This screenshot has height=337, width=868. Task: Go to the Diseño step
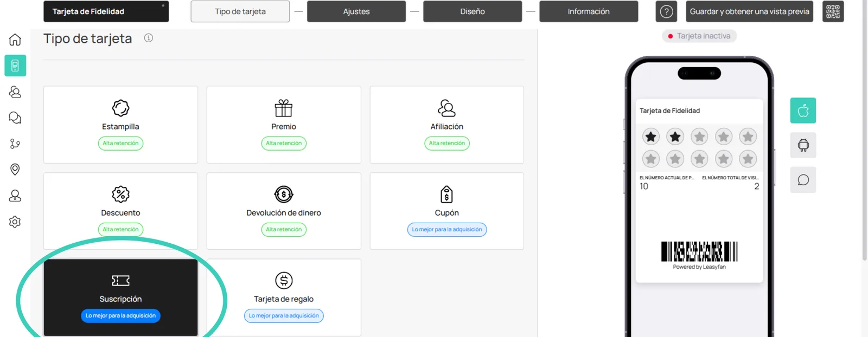[473, 11]
